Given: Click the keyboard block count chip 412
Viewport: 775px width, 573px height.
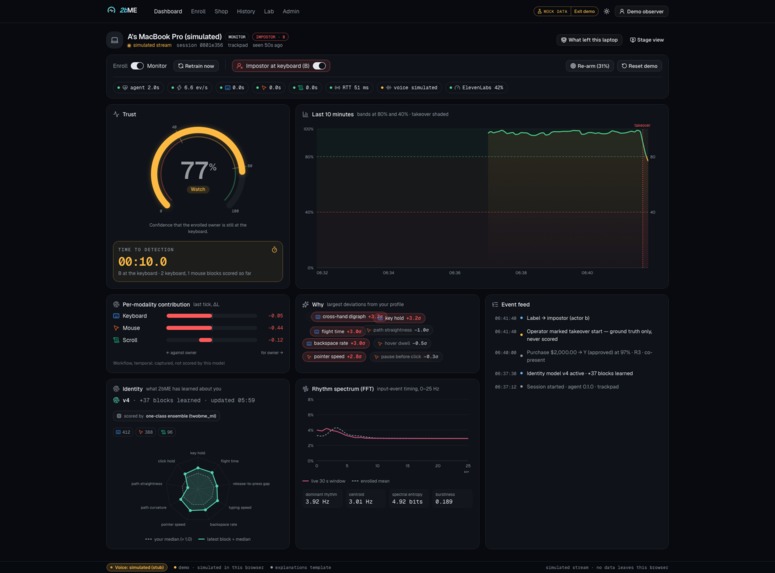Looking at the screenshot, I should [x=123, y=432].
